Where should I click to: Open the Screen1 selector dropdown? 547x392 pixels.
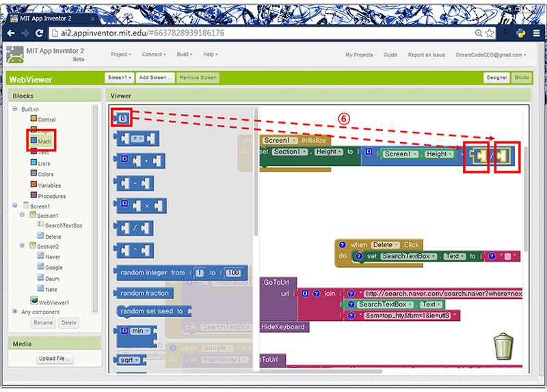click(119, 78)
